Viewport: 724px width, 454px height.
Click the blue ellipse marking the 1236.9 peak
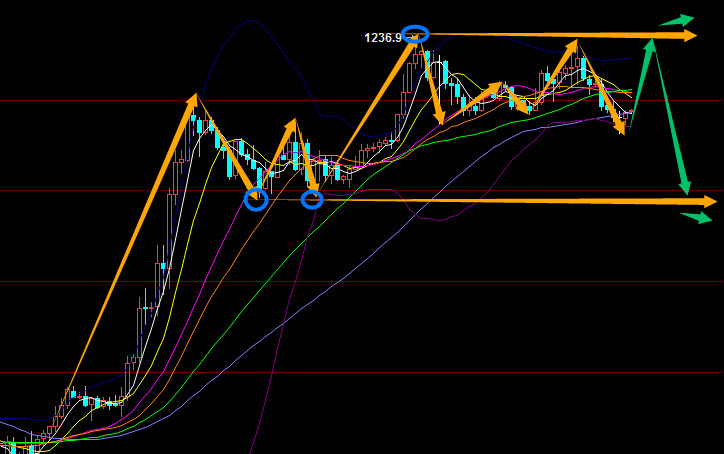tap(415, 34)
